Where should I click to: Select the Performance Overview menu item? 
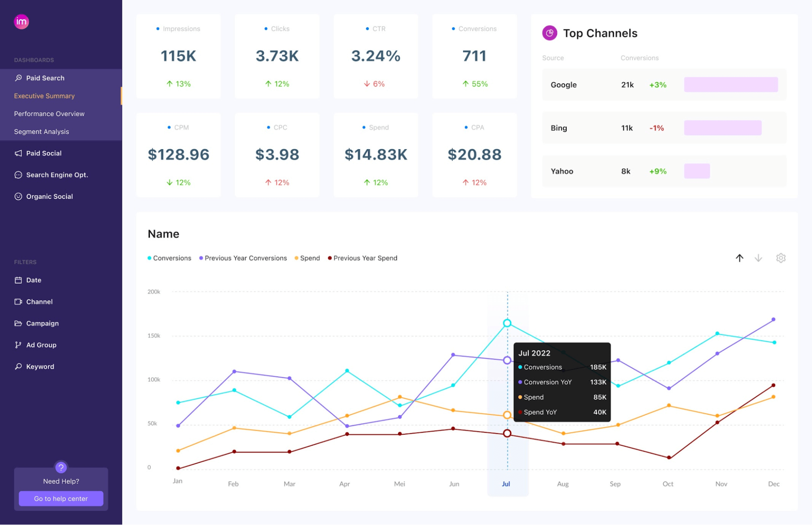click(50, 113)
